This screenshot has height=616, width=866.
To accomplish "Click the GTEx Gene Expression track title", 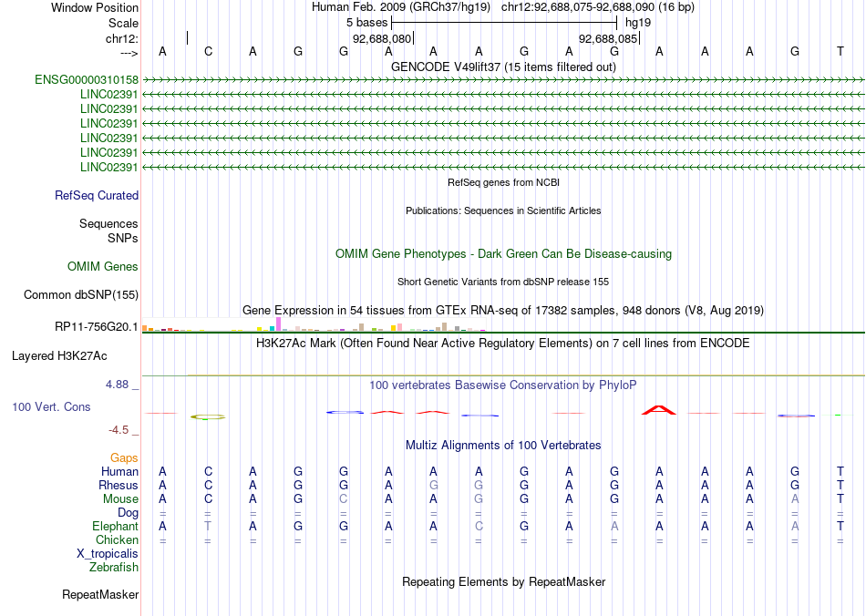I will [x=503, y=310].
